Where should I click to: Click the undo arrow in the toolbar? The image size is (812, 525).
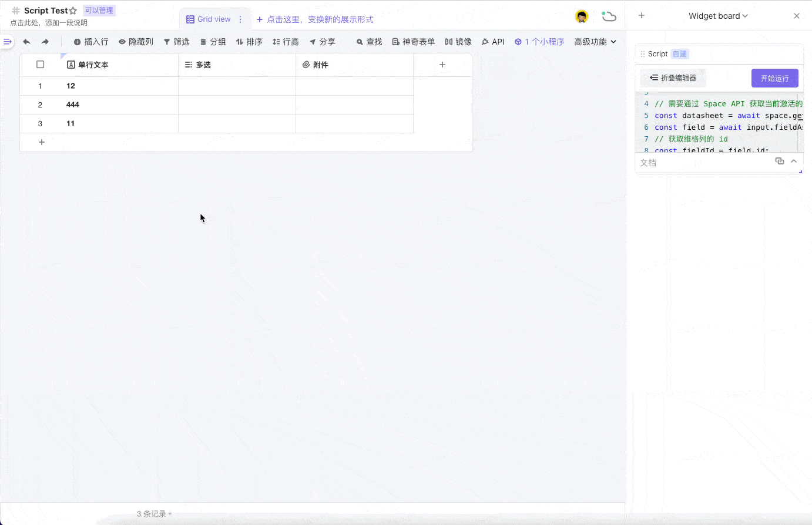pyautogui.click(x=26, y=42)
